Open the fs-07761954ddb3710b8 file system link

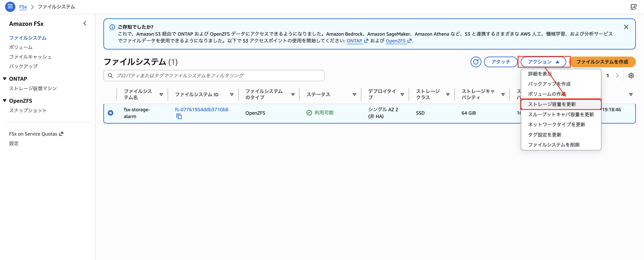tap(201, 110)
